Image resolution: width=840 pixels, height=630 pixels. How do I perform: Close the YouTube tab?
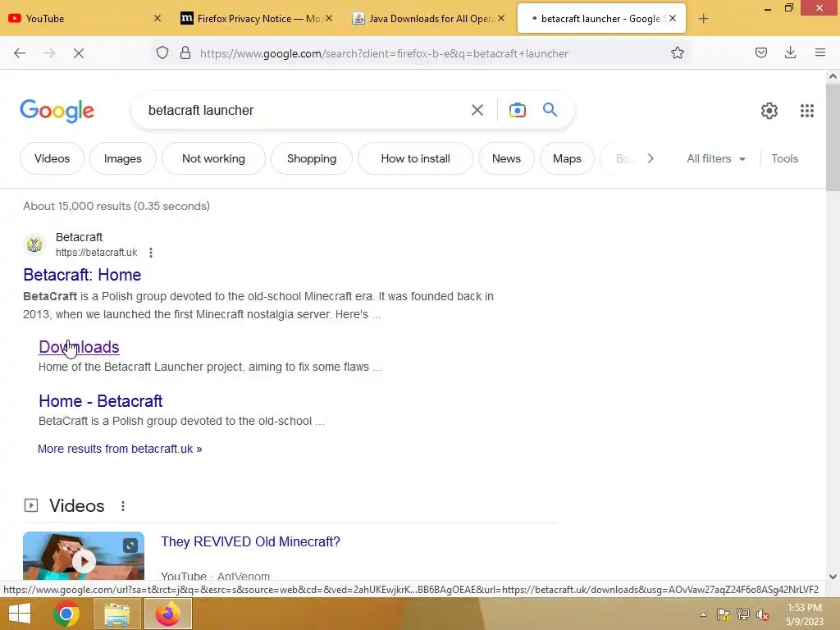[x=157, y=18]
